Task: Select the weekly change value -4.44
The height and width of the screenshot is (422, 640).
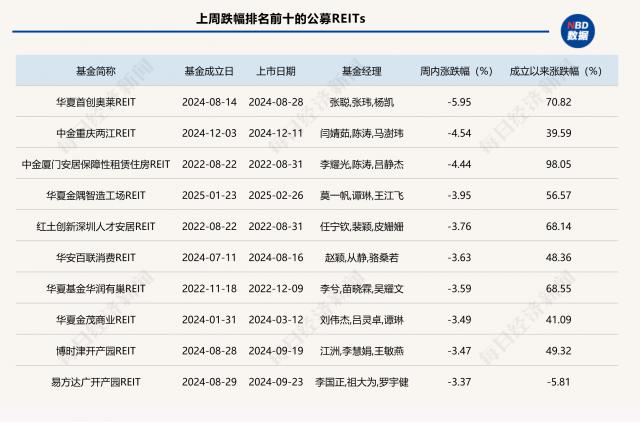Action: (x=459, y=164)
